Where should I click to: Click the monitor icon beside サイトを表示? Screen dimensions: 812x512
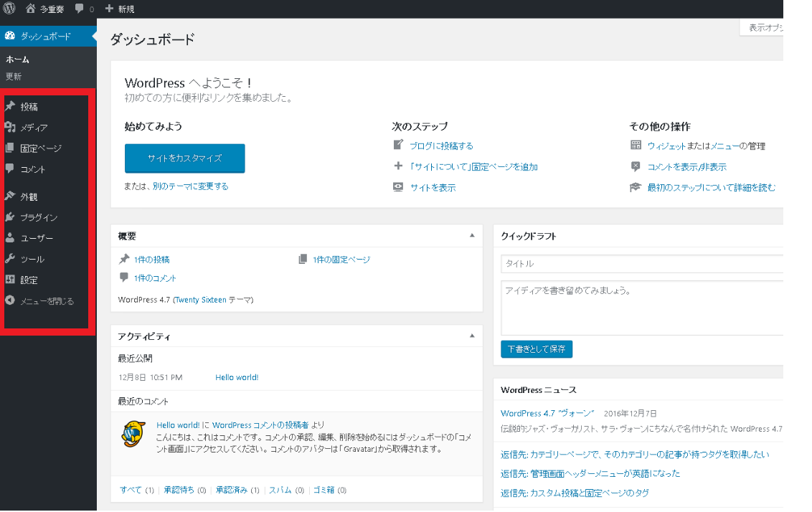(397, 187)
